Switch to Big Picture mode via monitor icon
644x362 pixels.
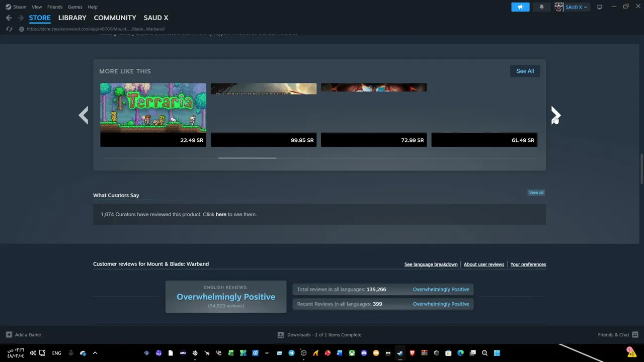(x=599, y=7)
